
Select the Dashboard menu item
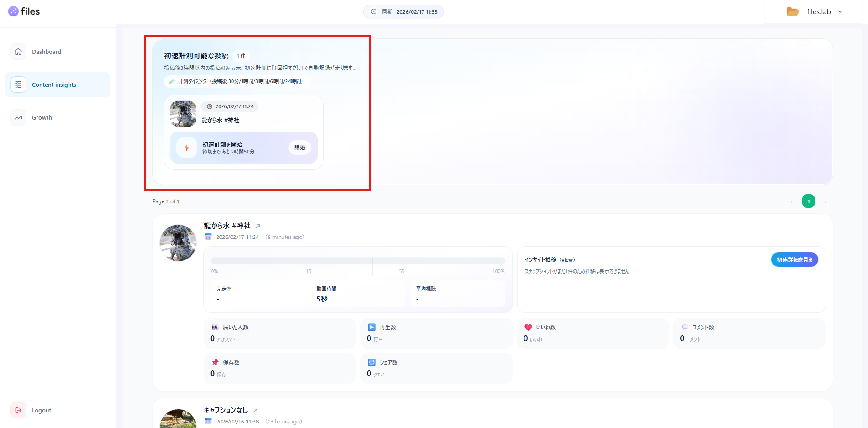pyautogui.click(x=47, y=52)
